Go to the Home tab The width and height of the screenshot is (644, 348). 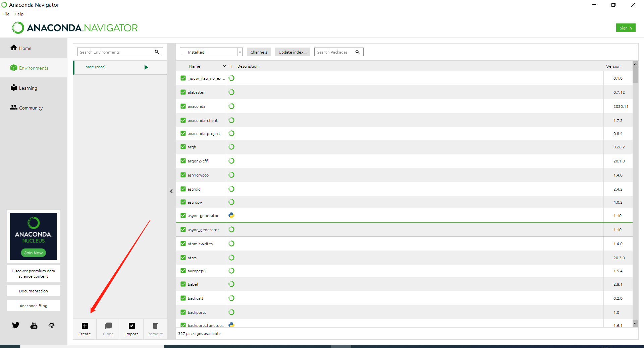click(34, 48)
